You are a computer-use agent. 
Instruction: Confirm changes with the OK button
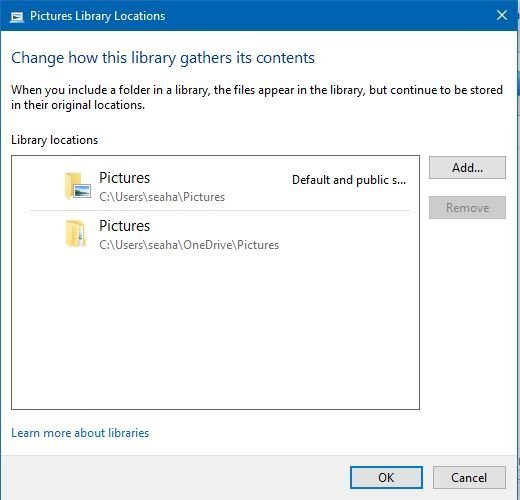(386, 477)
